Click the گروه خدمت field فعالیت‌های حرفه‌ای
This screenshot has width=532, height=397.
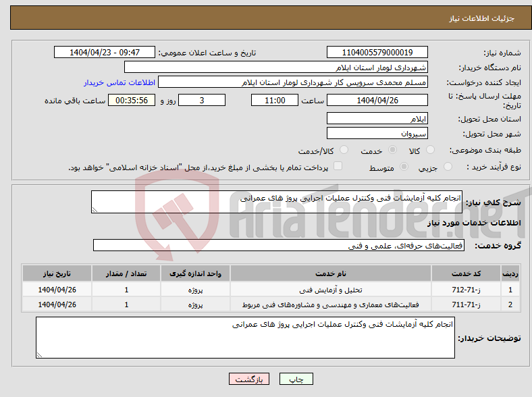tap(279, 245)
